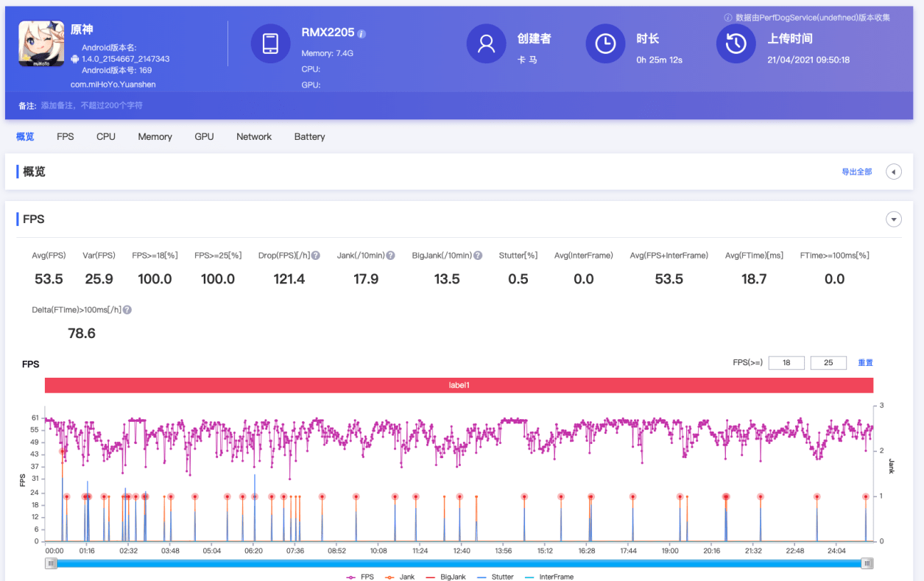Click the PerfDogService info icon
This screenshot has height=581, width=924.
tap(727, 18)
